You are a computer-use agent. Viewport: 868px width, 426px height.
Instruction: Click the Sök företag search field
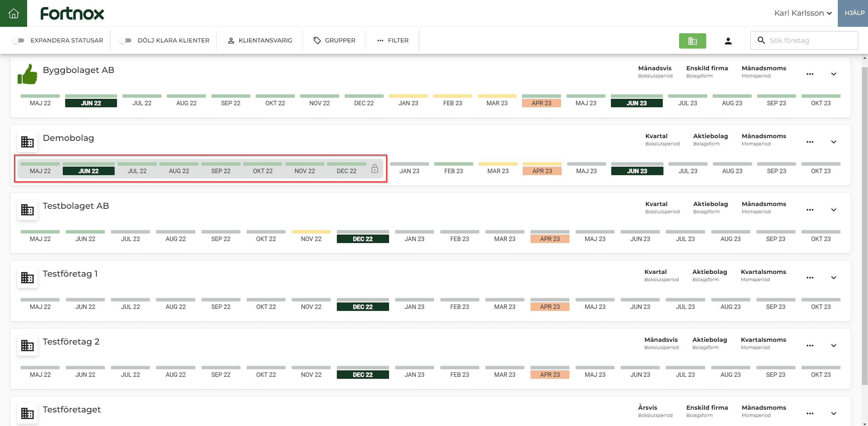[x=804, y=40]
